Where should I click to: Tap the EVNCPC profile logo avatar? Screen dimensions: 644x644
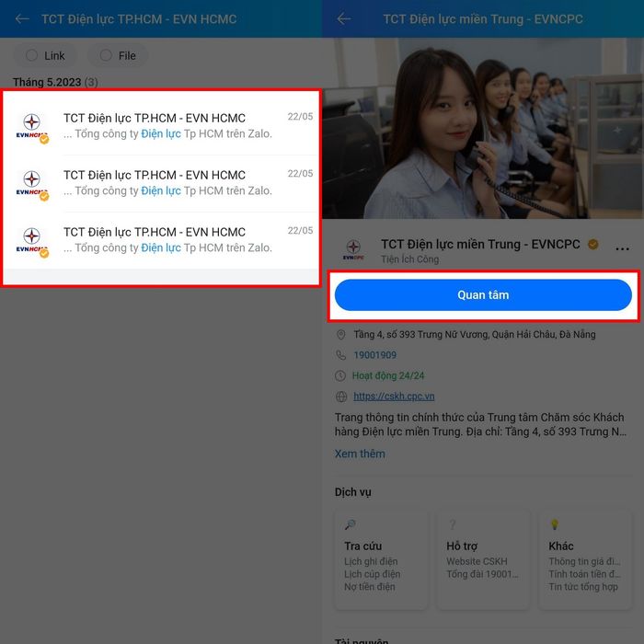(x=353, y=249)
